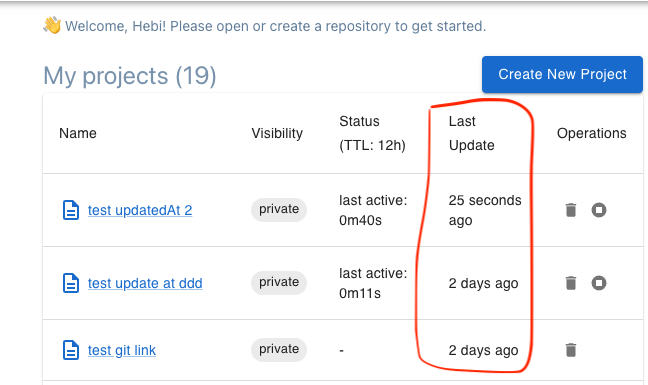648x385 pixels.
Task: Click the private chip on 'test update at ddd'
Action: pos(279,283)
